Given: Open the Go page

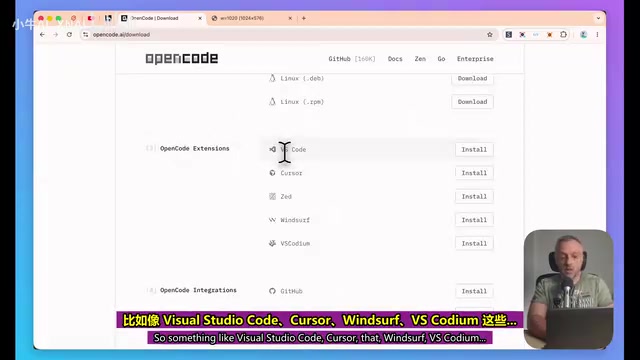Looking at the screenshot, I should pyautogui.click(x=441, y=59).
